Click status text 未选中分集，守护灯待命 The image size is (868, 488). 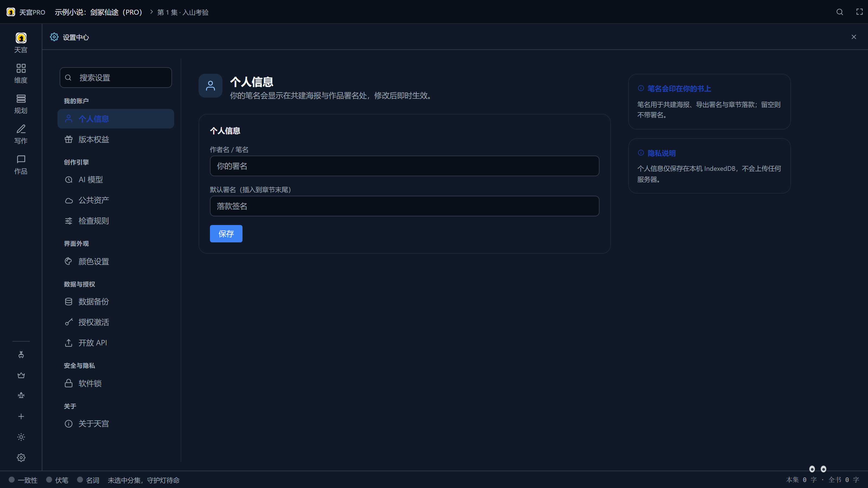pos(143,480)
